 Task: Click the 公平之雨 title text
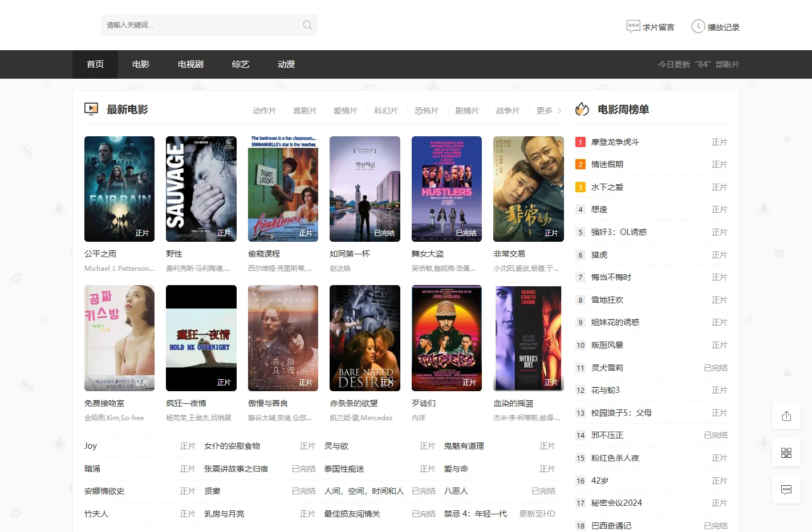coord(100,254)
